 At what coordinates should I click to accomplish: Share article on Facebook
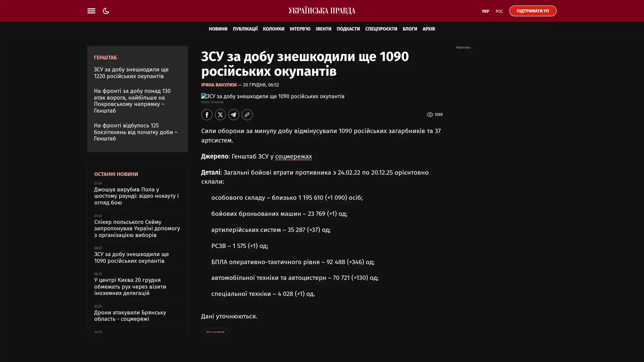207,115
